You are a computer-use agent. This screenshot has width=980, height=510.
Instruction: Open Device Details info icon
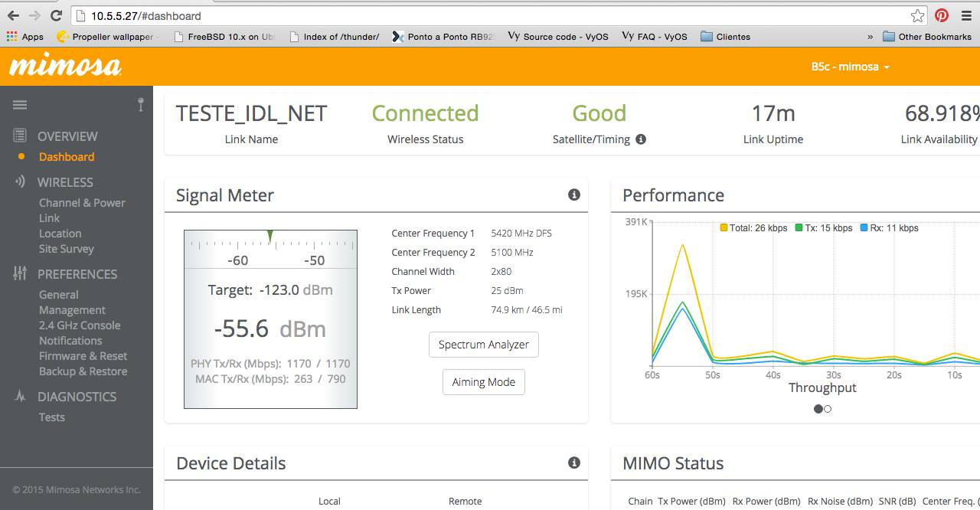(574, 463)
